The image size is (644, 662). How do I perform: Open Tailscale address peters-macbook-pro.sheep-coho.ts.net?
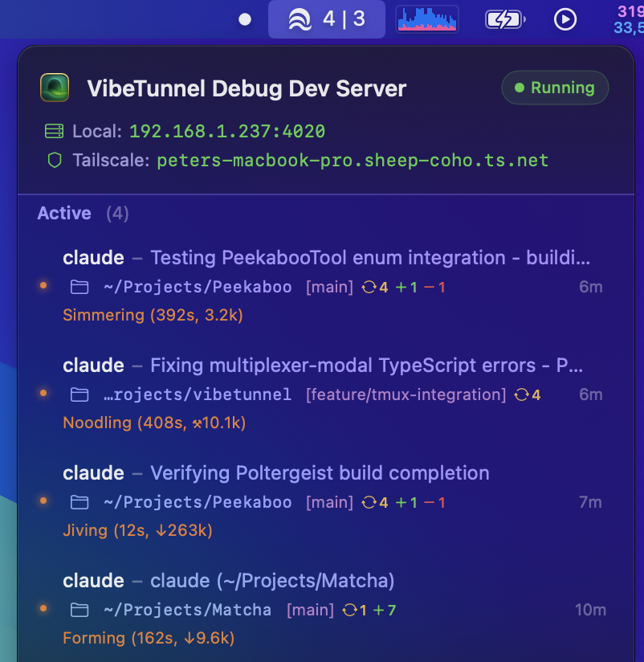tap(353, 161)
